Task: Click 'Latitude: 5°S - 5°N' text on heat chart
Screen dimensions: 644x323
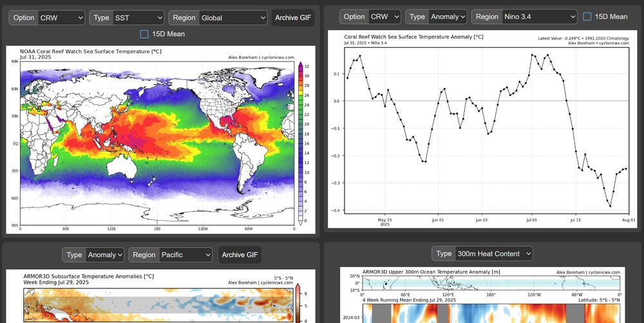Action: coord(598,300)
